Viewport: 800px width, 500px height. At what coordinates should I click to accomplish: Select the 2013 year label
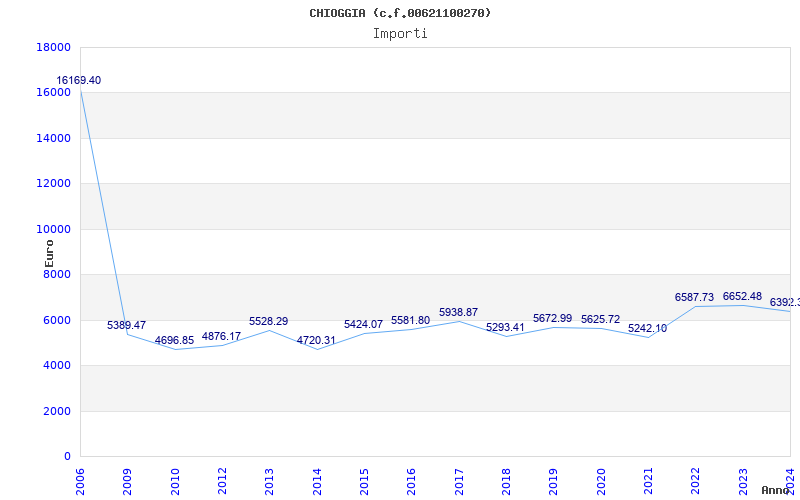(269, 481)
